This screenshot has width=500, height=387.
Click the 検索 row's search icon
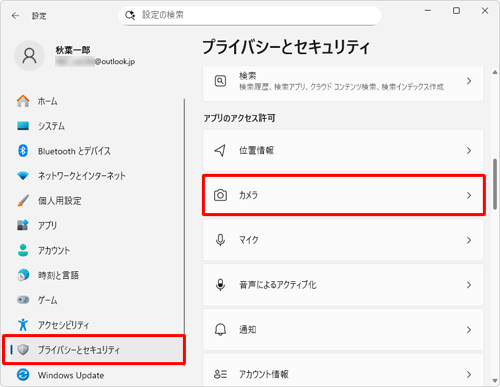220,81
